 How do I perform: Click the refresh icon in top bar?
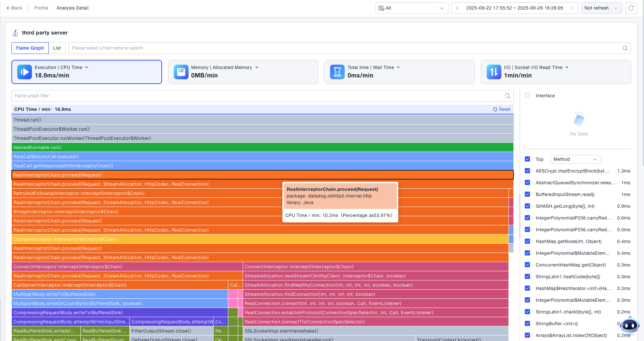pos(631,8)
